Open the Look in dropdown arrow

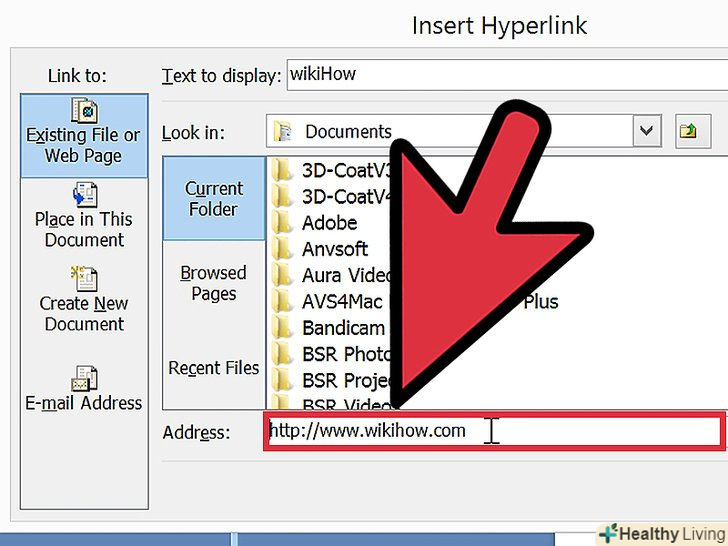(647, 131)
